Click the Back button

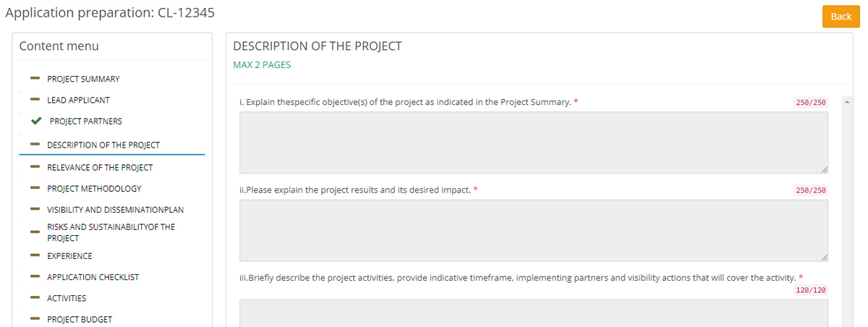click(841, 16)
